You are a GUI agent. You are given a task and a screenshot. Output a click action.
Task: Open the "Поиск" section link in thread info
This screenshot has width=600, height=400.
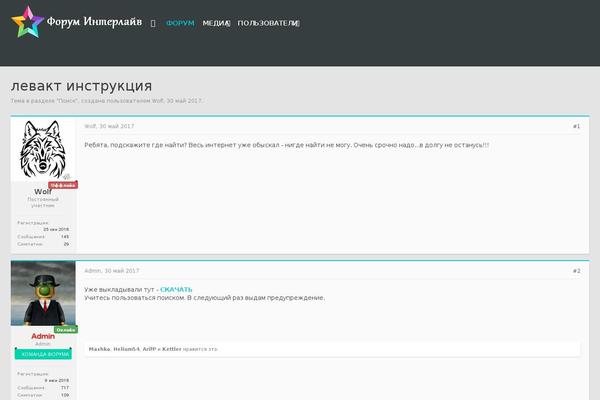click(67, 101)
